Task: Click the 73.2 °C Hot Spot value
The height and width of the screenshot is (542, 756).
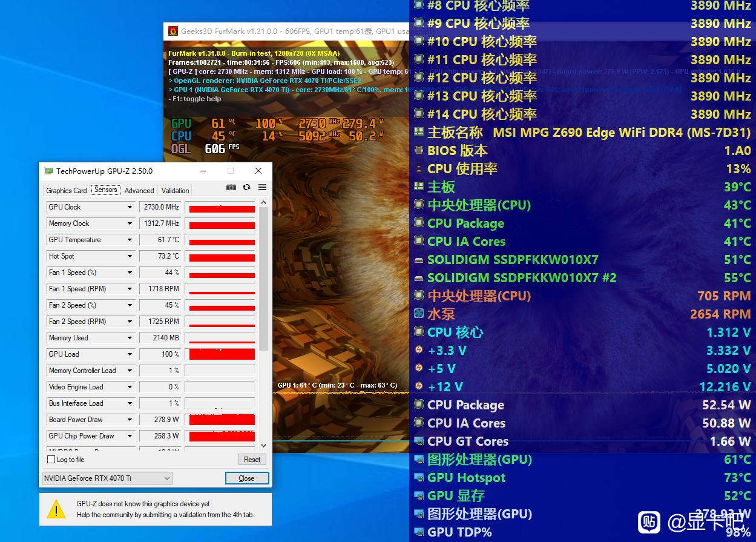Action: [160, 256]
